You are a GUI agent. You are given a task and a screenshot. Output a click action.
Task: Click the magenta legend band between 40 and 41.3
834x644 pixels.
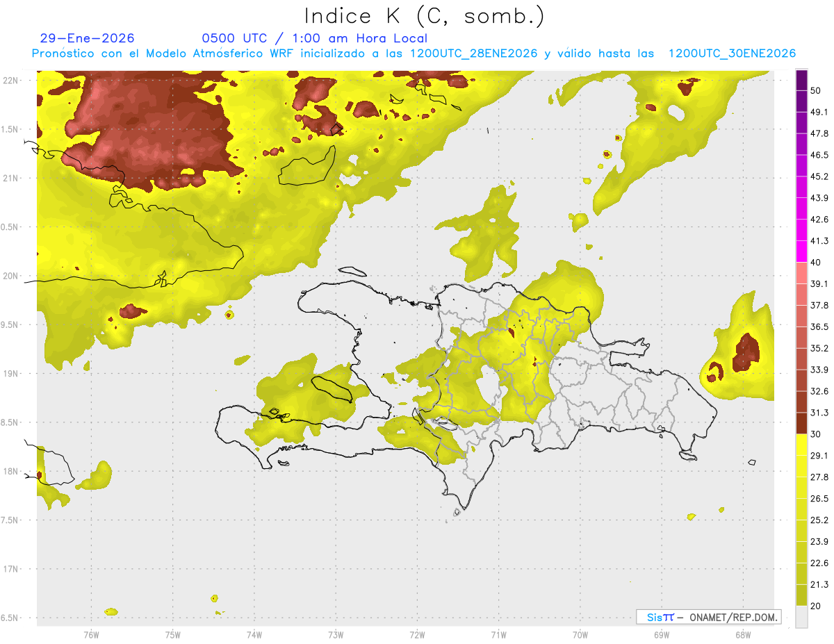tap(801, 251)
